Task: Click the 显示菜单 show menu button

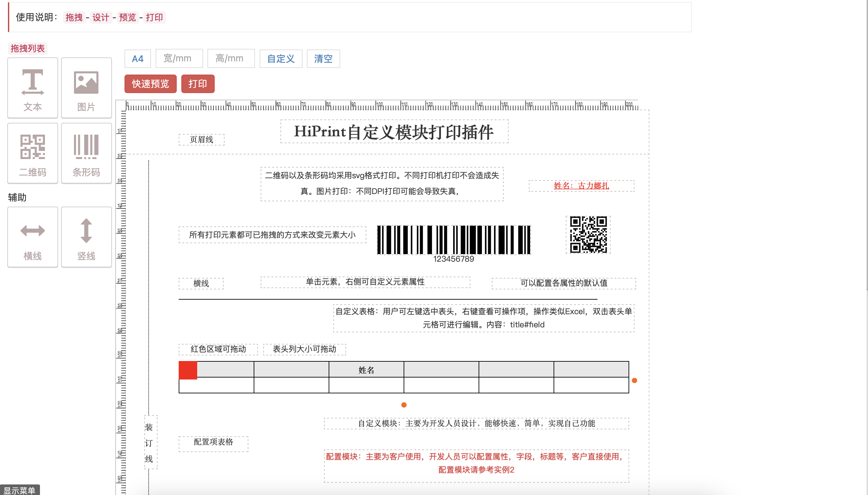Action: (20, 490)
